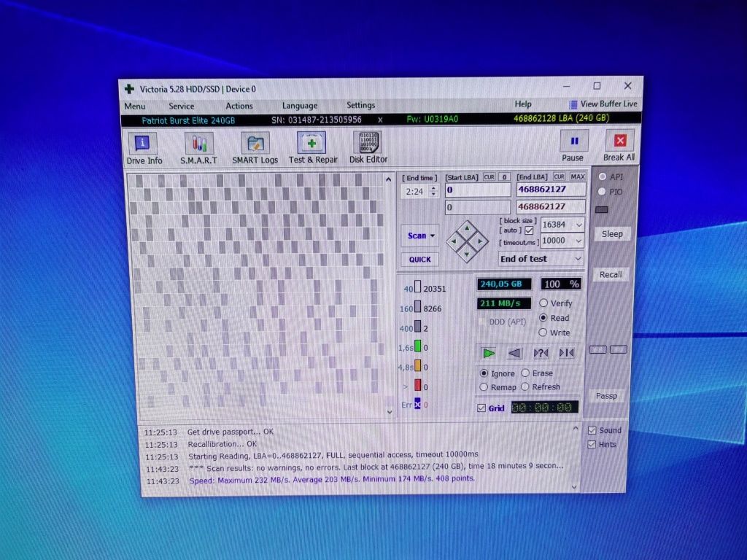Screen dimensions: 747x560
Task: Click the up arrow on navigation diamond
Action: click(x=467, y=229)
